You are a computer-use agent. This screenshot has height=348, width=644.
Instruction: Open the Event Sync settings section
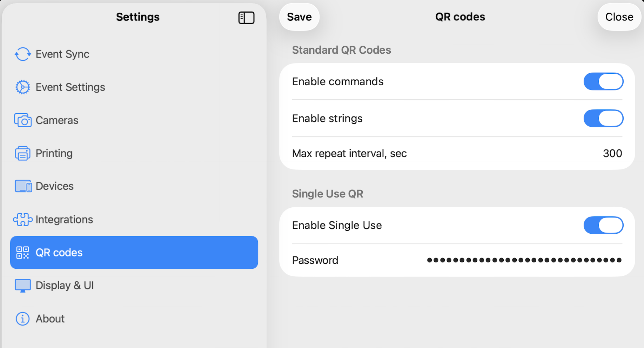click(x=62, y=54)
